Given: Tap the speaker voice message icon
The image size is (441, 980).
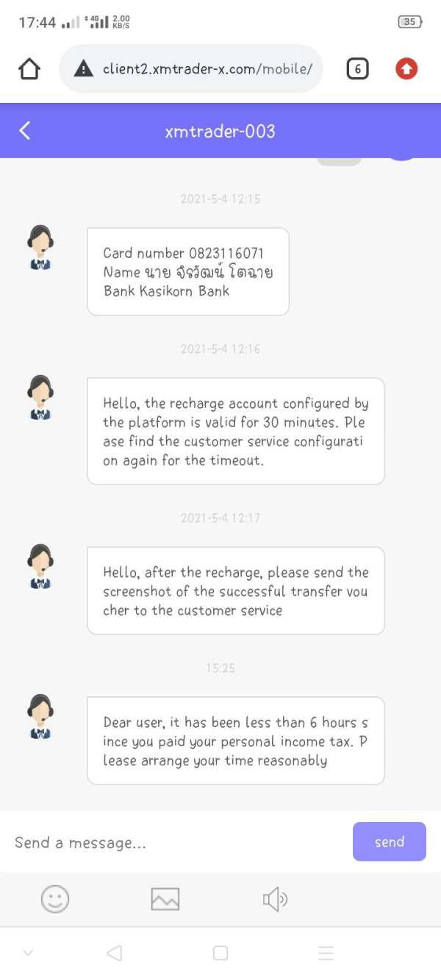Looking at the screenshot, I should pyautogui.click(x=275, y=898).
